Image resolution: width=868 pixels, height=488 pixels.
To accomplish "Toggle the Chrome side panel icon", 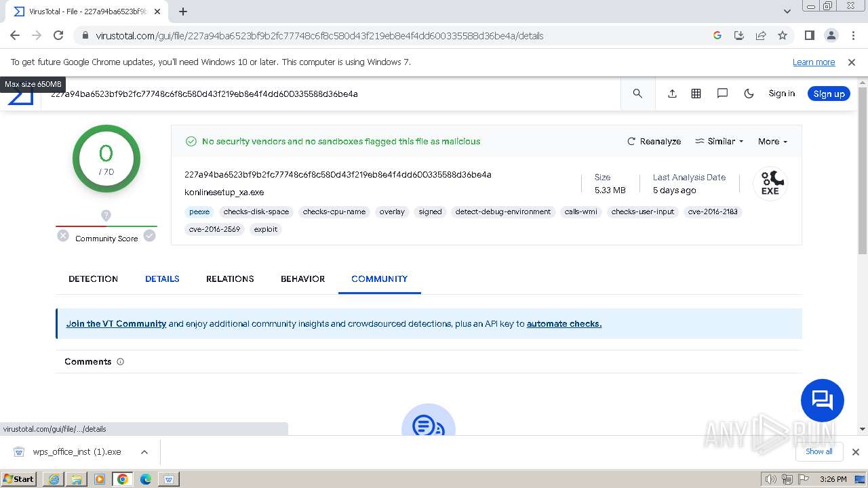I will 809,35.
